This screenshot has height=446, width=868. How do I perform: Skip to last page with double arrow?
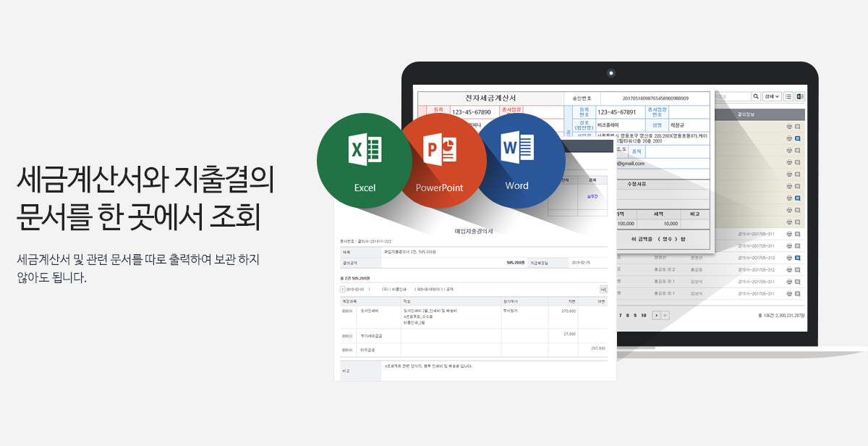click(x=665, y=316)
